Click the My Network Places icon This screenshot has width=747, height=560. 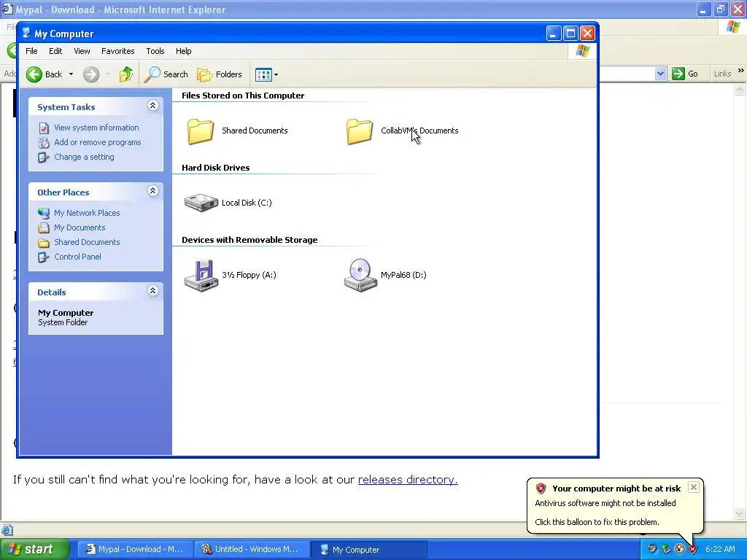(x=44, y=213)
